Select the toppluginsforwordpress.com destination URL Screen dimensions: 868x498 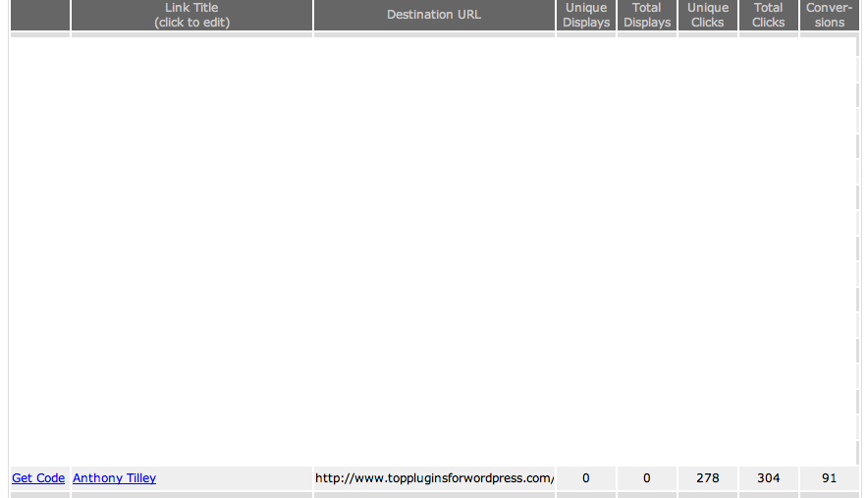pyautogui.click(x=434, y=478)
